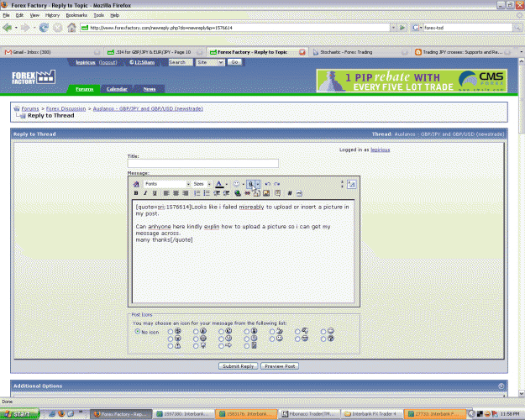Insert an unordered bullet list

pyautogui.click(x=207, y=193)
